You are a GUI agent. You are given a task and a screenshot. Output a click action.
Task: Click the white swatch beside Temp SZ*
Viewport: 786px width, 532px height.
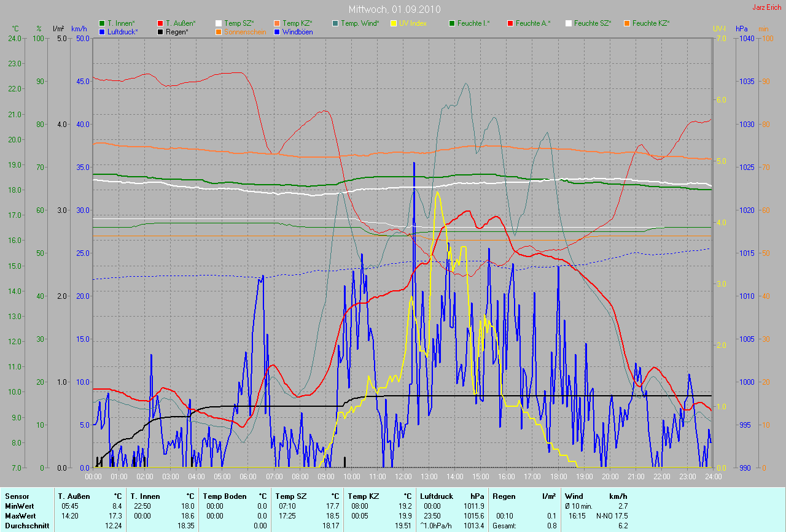pos(219,23)
